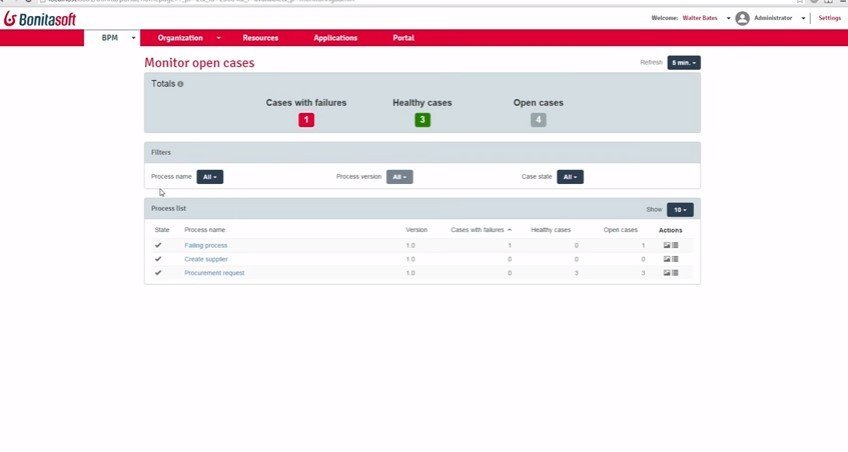Switch to the BPM tab
The height and width of the screenshot is (452, 848).
pos(110,38)
